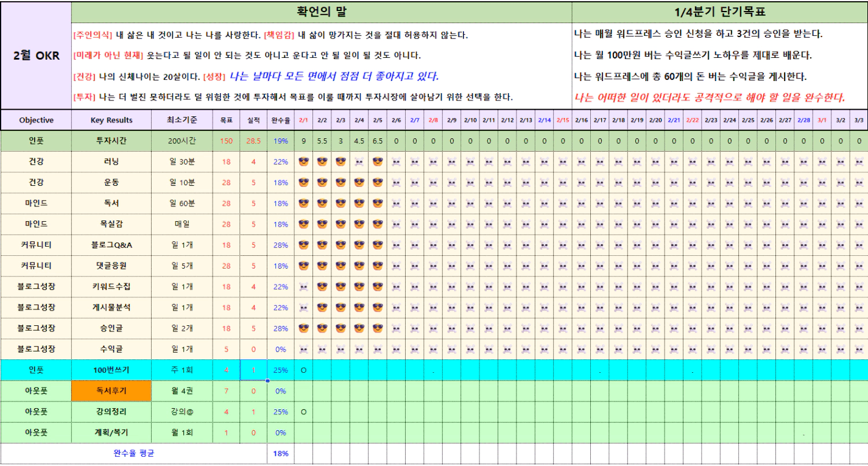Click the '1/4분기 단기목표' header
This screenshot has width=868, height=466.
pyautogui.click(x=720, y=12)
